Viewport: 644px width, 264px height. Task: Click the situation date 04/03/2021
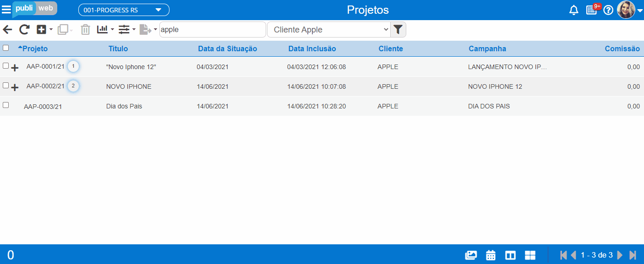tap(213, 67)
